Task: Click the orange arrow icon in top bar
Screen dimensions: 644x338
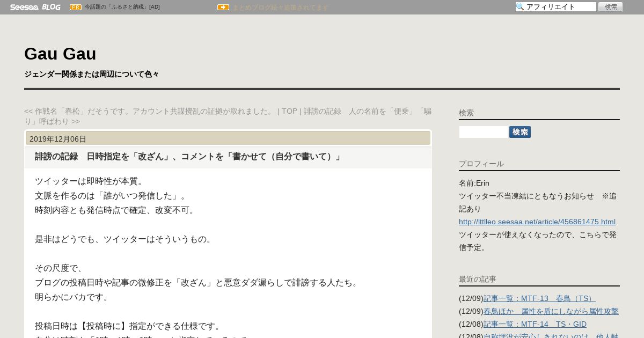Action: coord(223,7)
